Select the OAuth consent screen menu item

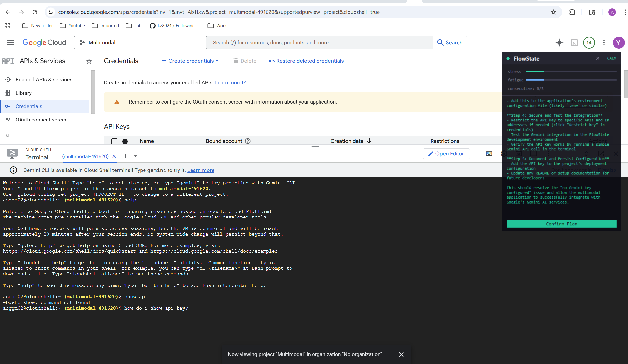[x=41, y=120]
